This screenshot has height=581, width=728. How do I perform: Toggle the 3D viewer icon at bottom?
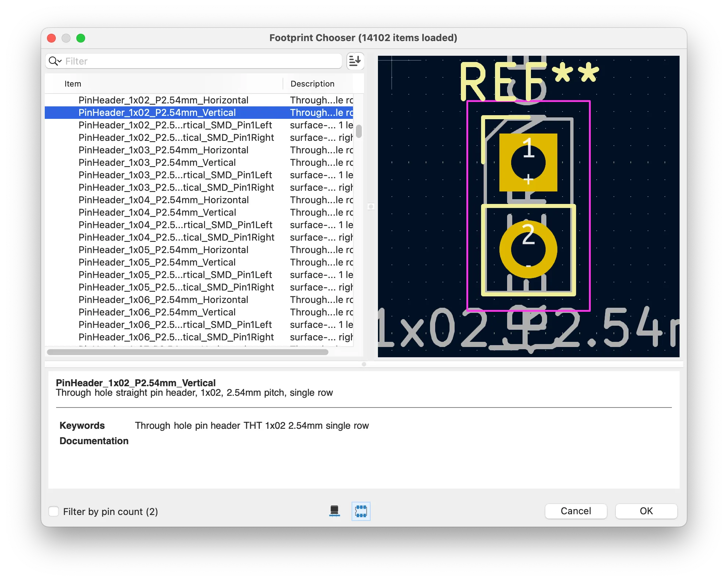334,511
